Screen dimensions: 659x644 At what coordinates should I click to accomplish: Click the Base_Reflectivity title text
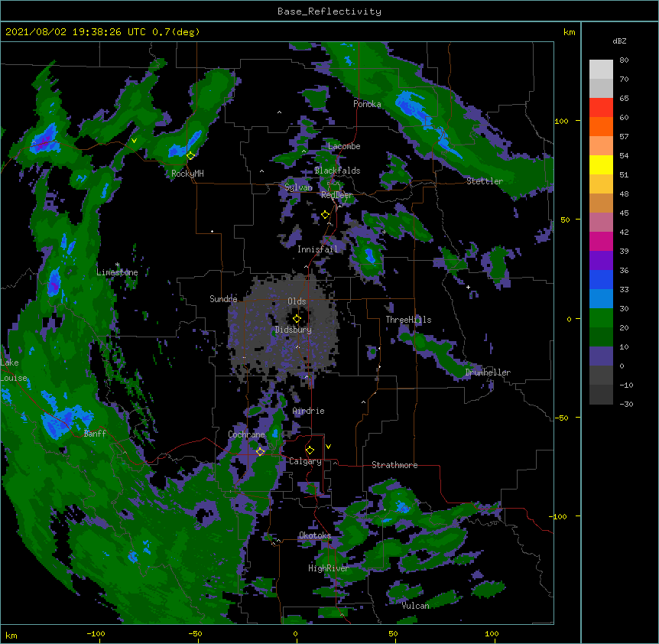[x=329, y=11]
